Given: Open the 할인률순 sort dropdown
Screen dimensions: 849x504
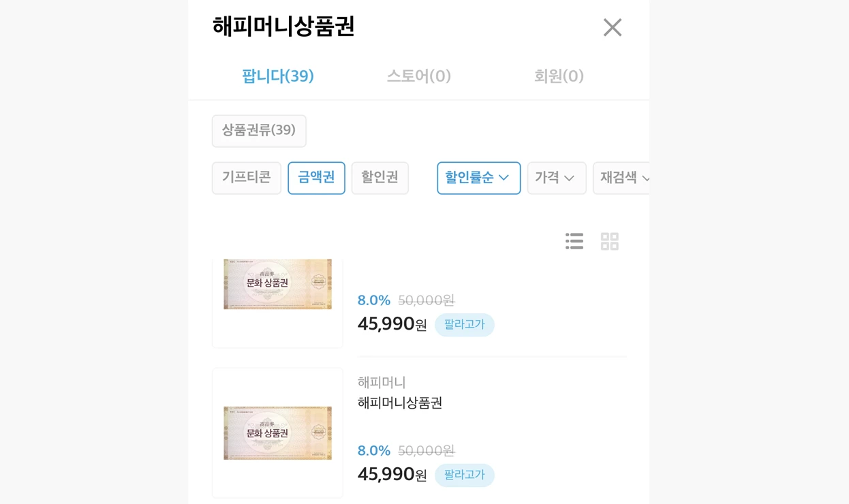Looking at the screenshot, I should pyautogui.click(x=479, y=178).
